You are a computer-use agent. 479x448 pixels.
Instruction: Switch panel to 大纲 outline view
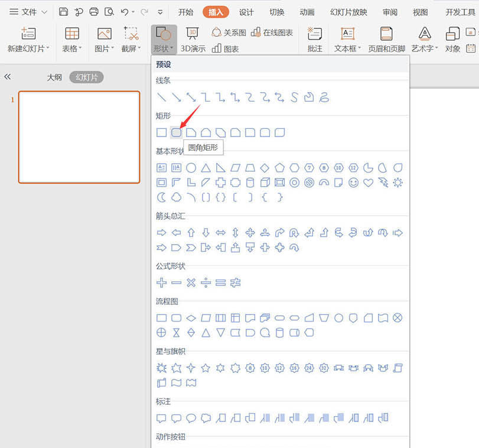pyautogui.click(x=54, y=77)
